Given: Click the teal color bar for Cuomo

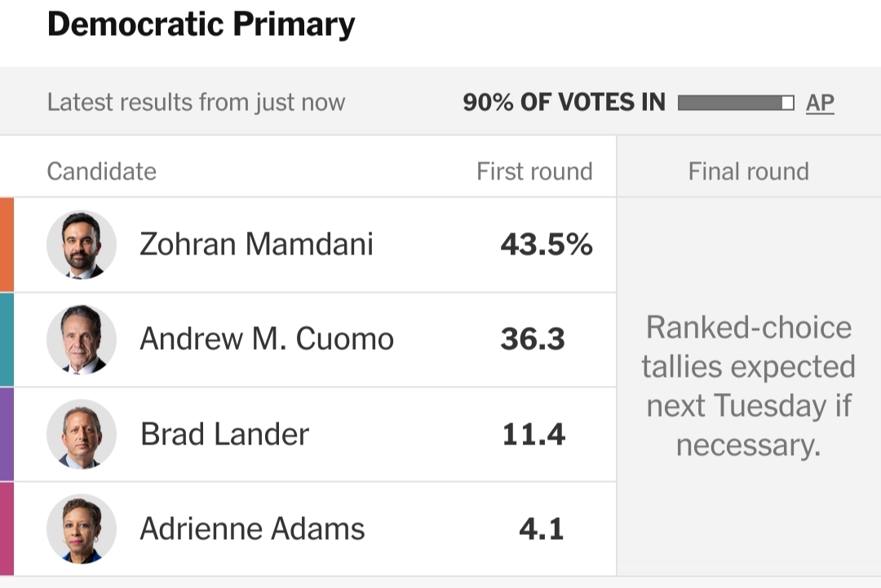Looking at the screenshot, I should [x=7, y=339].
